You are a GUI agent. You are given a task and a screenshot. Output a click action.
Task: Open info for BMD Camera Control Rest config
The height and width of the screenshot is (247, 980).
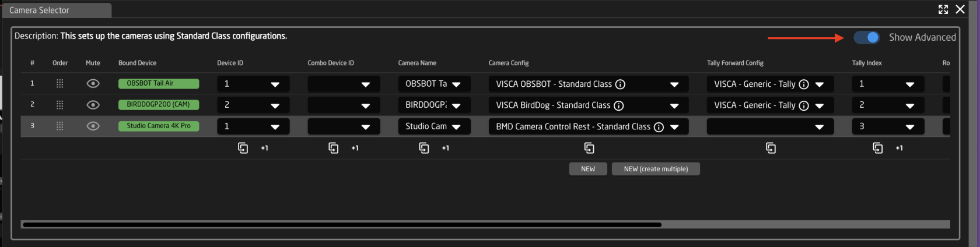[x=659, y=127]
